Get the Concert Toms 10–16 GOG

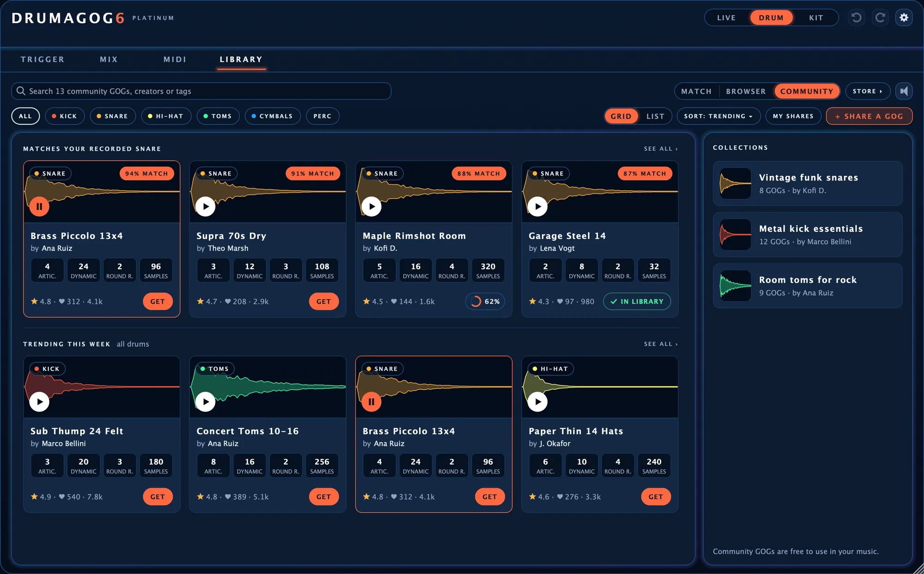(x=323, y=497)
